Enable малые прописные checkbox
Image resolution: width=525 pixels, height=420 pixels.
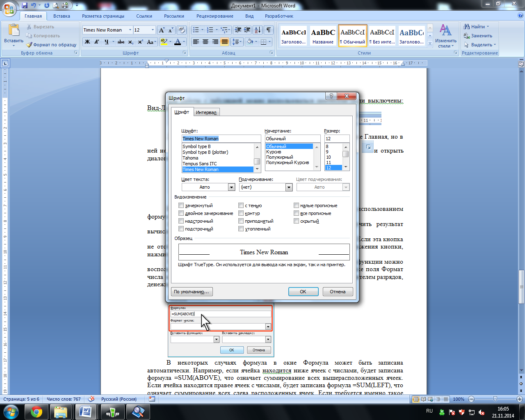[x=296, y=205]
